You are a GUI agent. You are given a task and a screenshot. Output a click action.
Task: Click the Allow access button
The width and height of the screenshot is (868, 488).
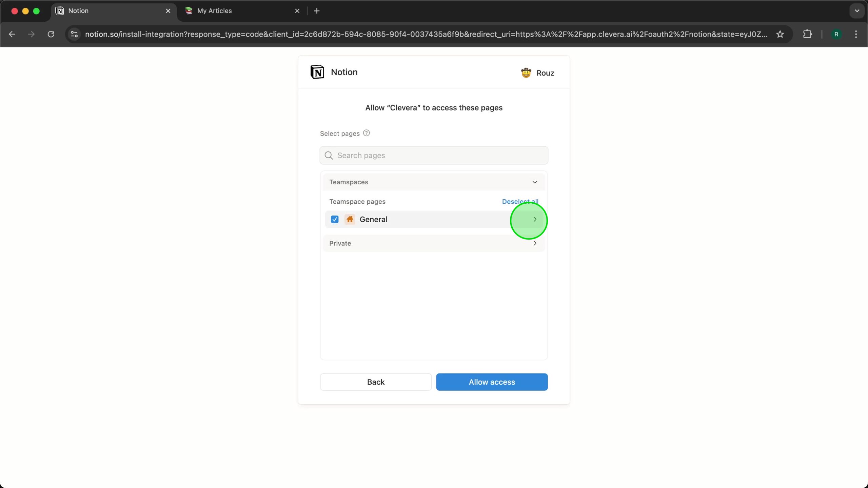point(492,382)
